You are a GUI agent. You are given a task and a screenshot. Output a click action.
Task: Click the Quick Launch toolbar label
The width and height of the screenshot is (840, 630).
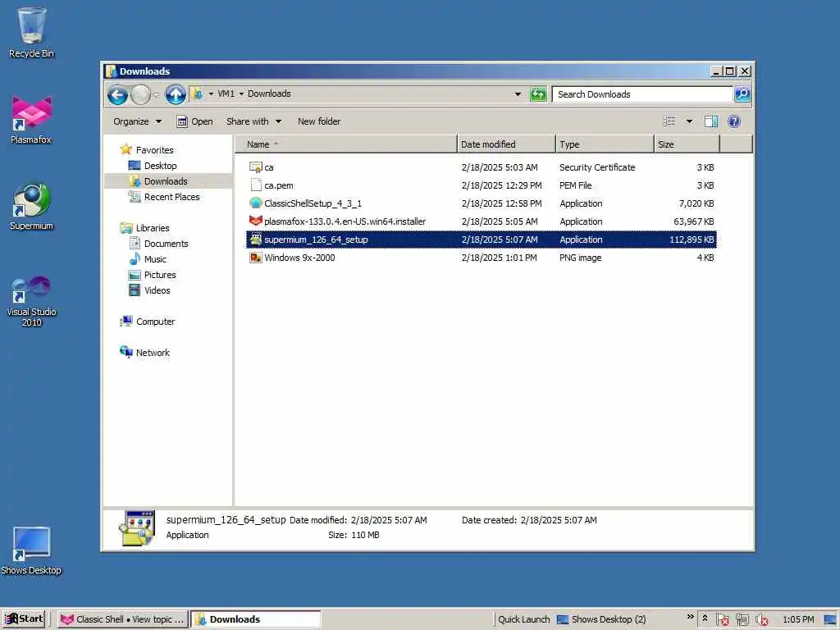[523, 619]
